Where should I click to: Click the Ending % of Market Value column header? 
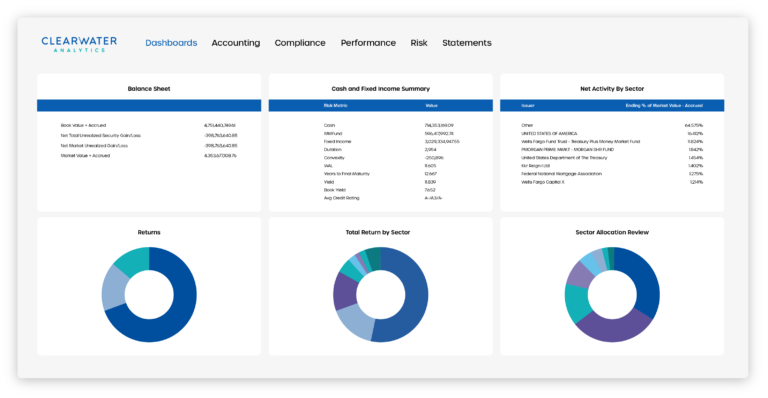pyautogui.click(x=664, y=105)
